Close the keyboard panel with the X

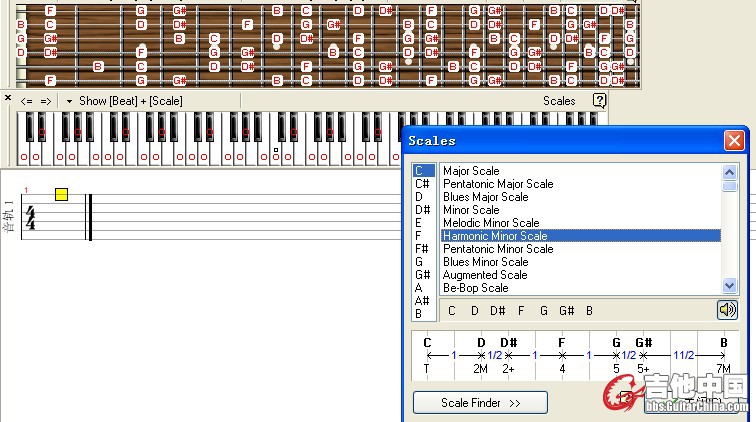[8, 98]
